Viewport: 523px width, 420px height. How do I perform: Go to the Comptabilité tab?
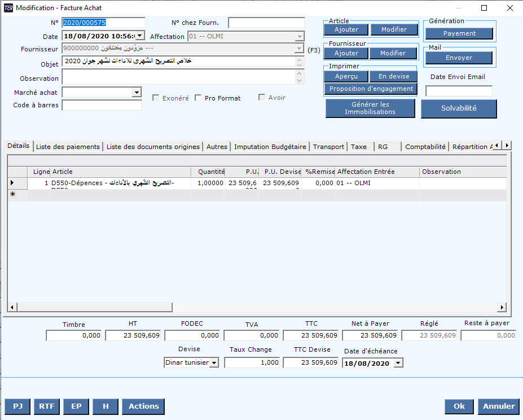coord(425,147)
